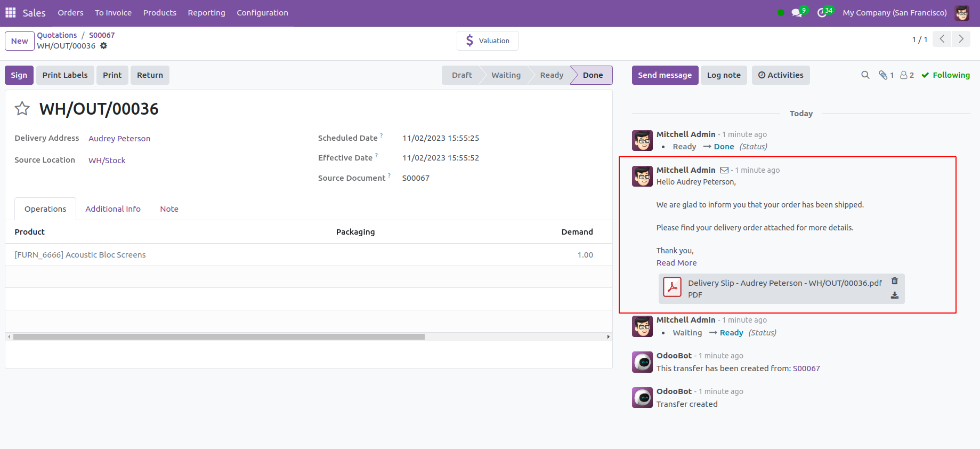Go to the next record arrow
Image resolution: width=980 pixels, height=449 pixels.
[x=961, y=39]
